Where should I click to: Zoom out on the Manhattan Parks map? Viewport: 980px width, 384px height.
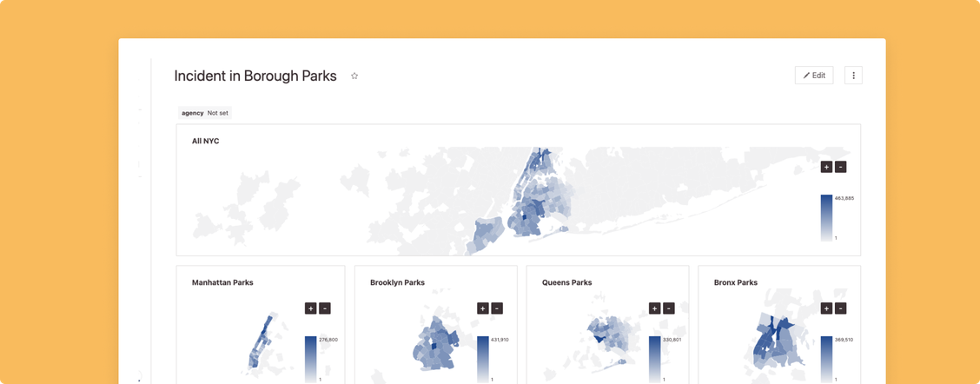[x=324, y=308]
